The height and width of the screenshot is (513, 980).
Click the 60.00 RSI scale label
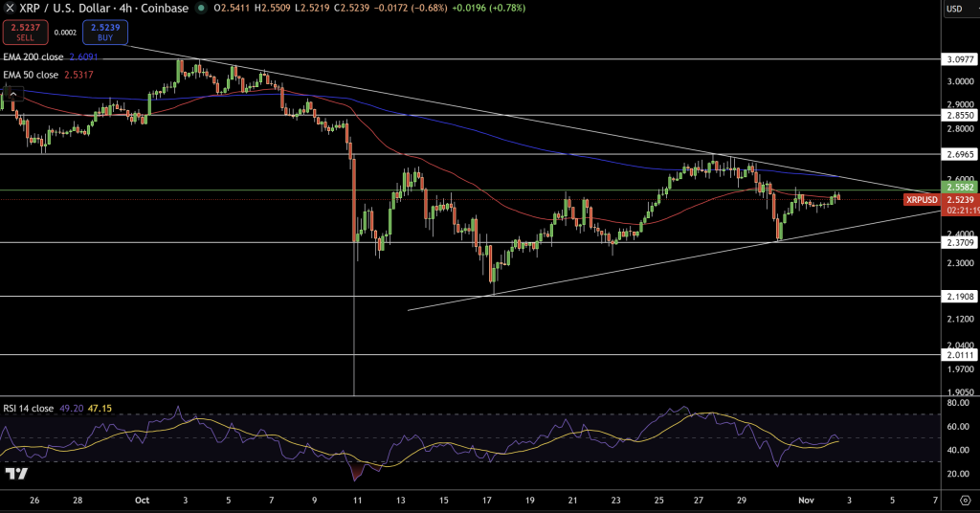[957, 427]
